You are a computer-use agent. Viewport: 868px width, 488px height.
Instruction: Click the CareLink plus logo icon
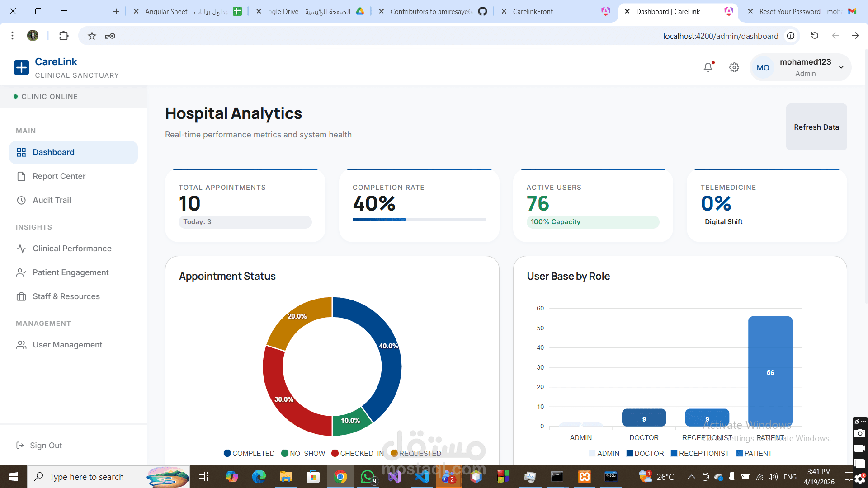(x=21, y=68)
